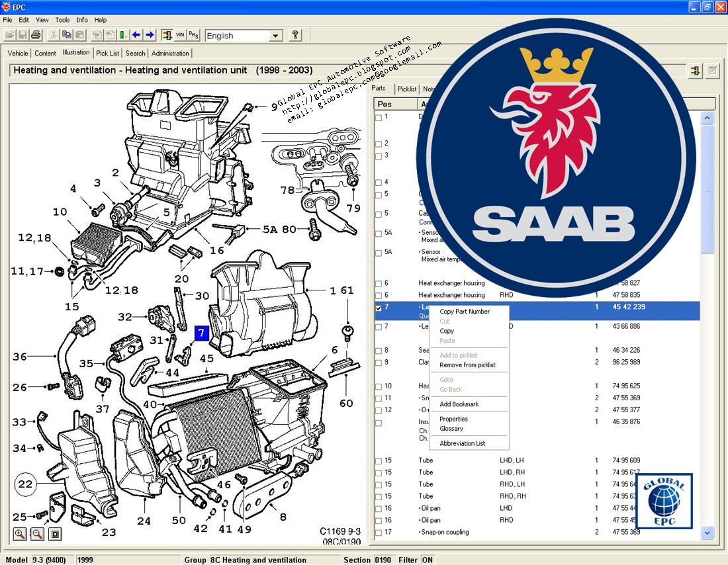728x565 pixels.
Task: Click the DMS toolbar button
Action: [194, 35]
